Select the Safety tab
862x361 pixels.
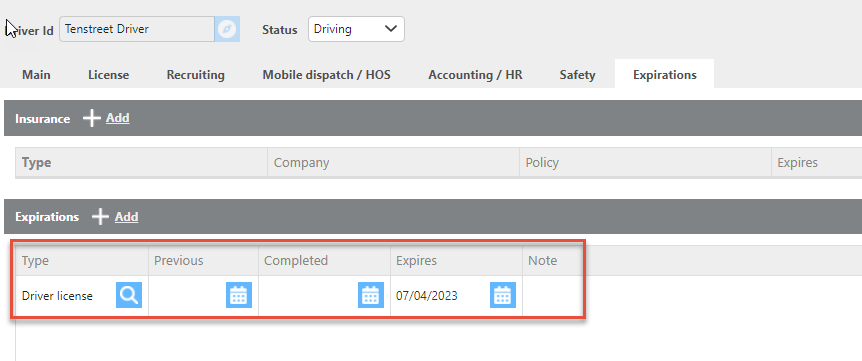[x=577, y=75]
